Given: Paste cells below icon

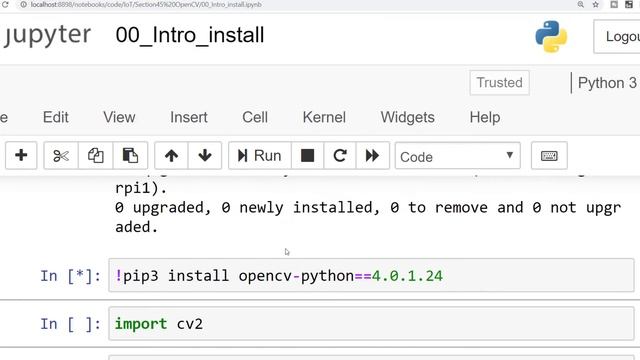Looking at the screenshot, I should tap(130, 156).
